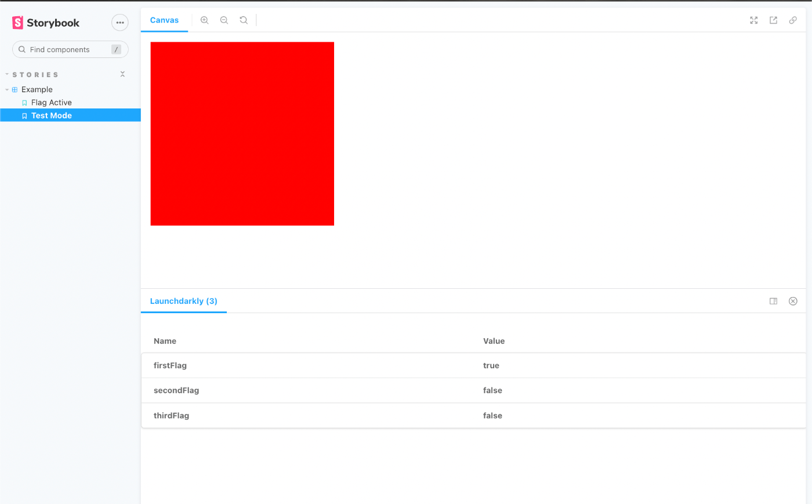The width and height of the screenshot is (812, 504).
Task: Click the Example component grid icon
Action: [15, 90]
